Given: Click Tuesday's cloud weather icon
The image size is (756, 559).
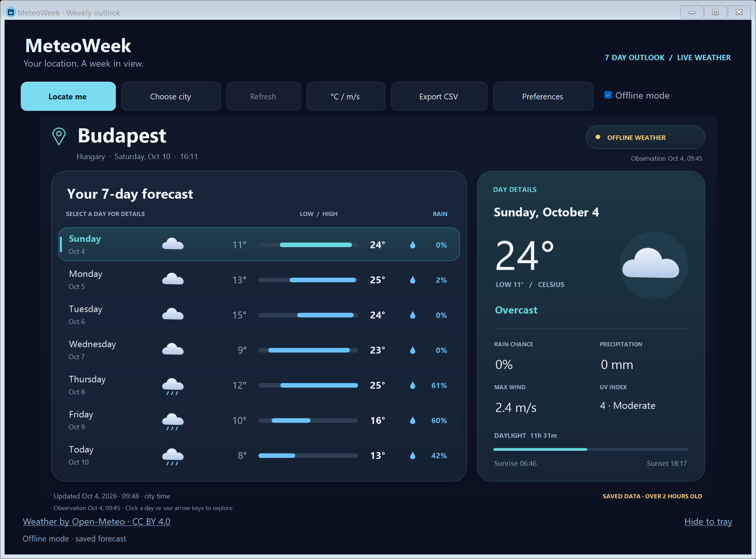Looking at the screenshot, I should tap(173, 314).
